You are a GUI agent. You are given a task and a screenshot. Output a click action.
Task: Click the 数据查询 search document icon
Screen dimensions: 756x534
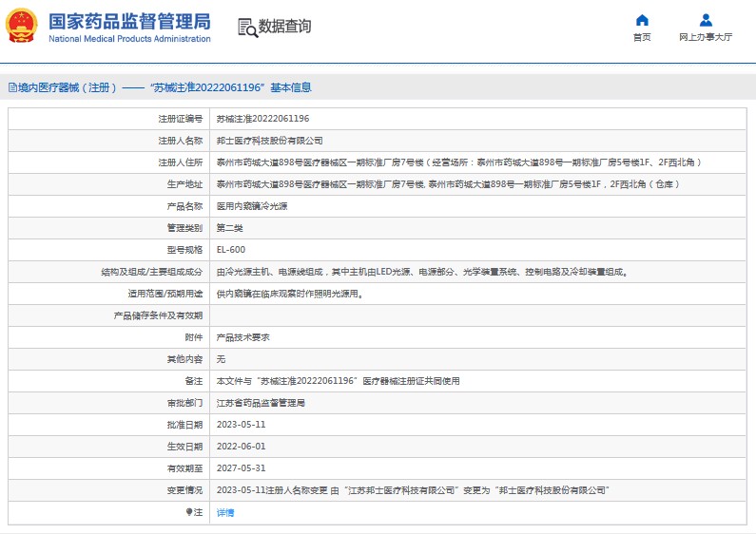248,28
